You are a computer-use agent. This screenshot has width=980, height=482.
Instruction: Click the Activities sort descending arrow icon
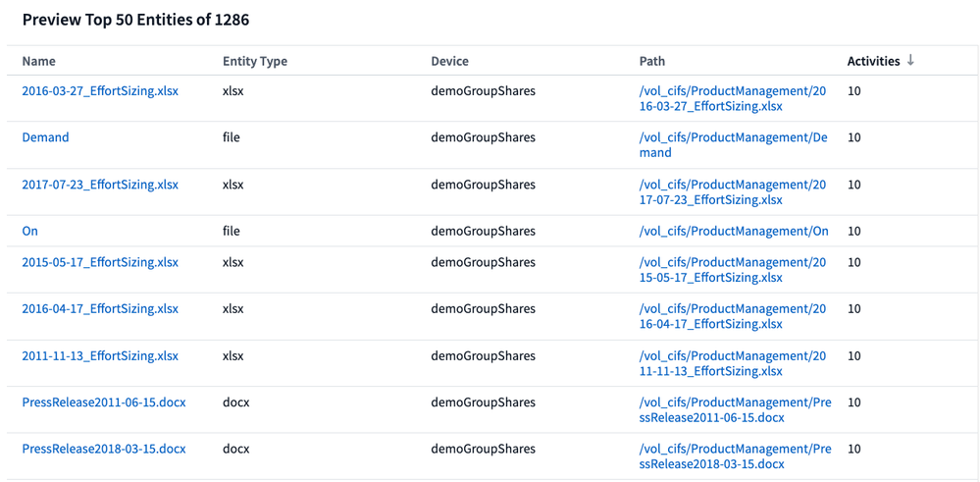pyautogui.click(x=910, y=61)
